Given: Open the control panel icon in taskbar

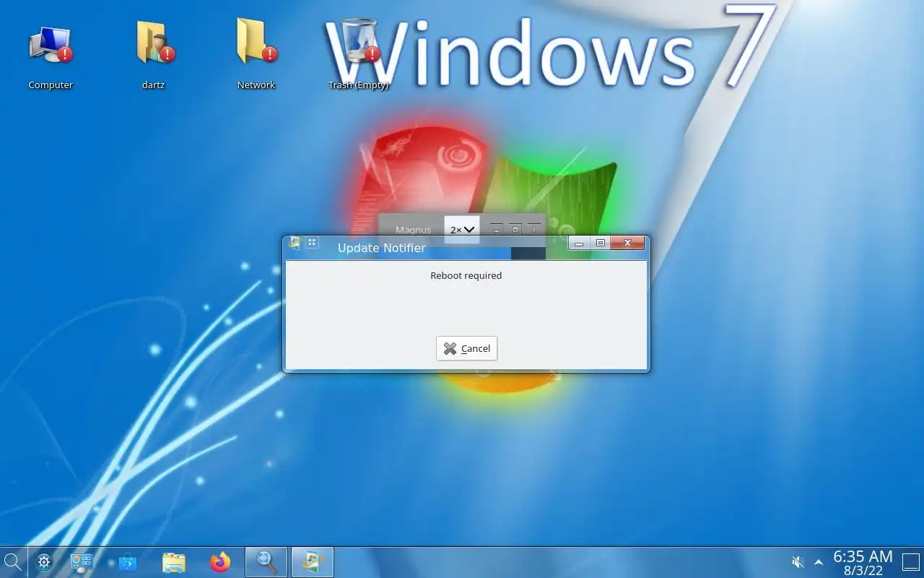Looking at the screenshot, I should [82, 562].
